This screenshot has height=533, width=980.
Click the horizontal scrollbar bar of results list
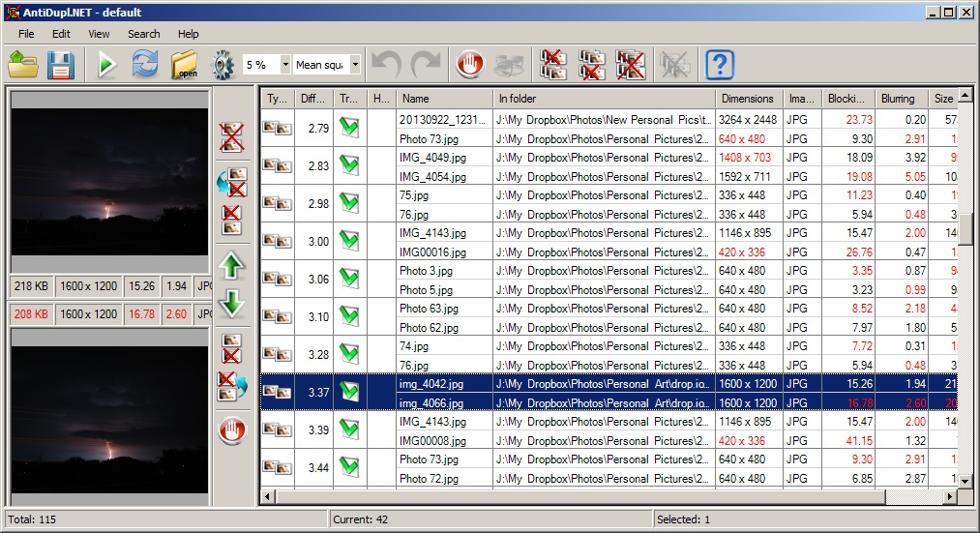pos(580,497)
